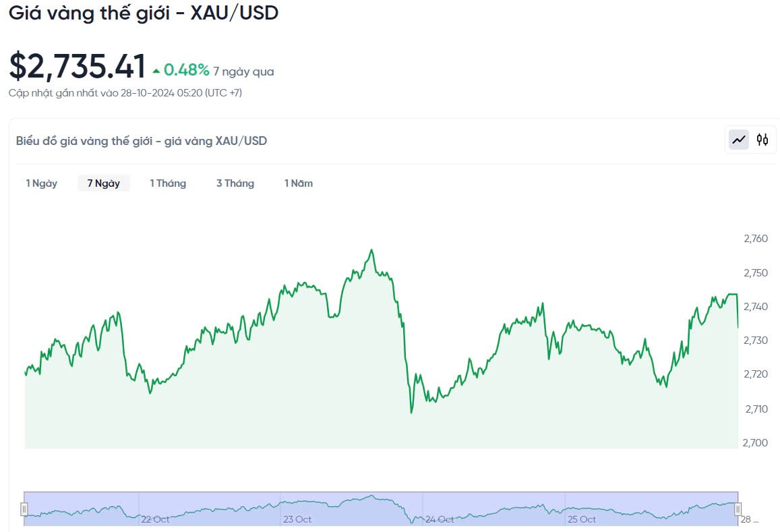
Task: Click the "Biểu đồ giá vàng thế giới" chart title
Action: 142,141
